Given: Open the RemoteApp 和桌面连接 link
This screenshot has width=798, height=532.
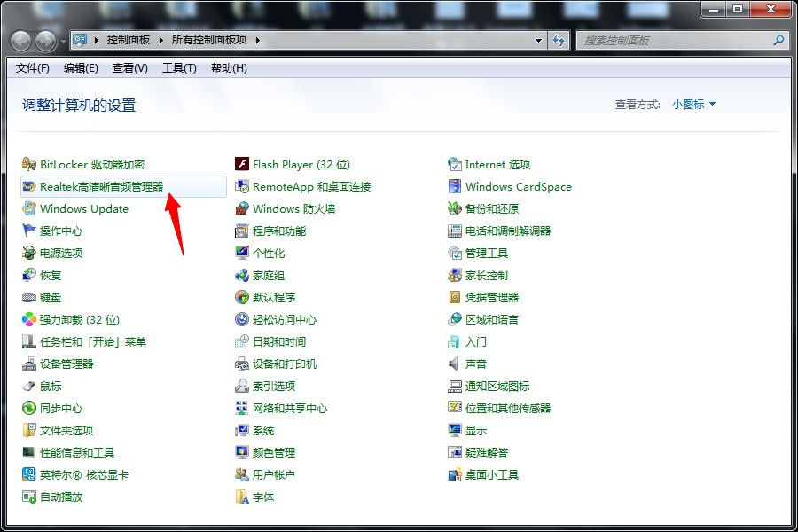Looking at the screenshot, I should coord(312,187).
